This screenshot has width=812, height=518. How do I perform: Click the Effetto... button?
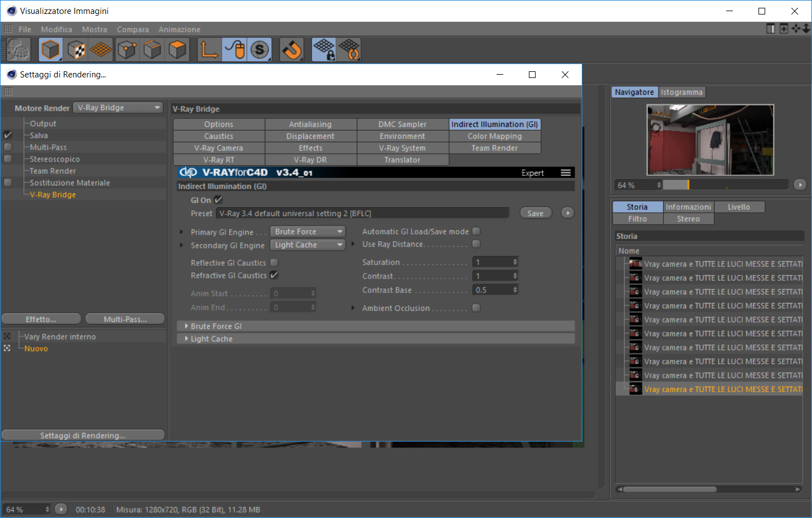click(x=41, y=319)
